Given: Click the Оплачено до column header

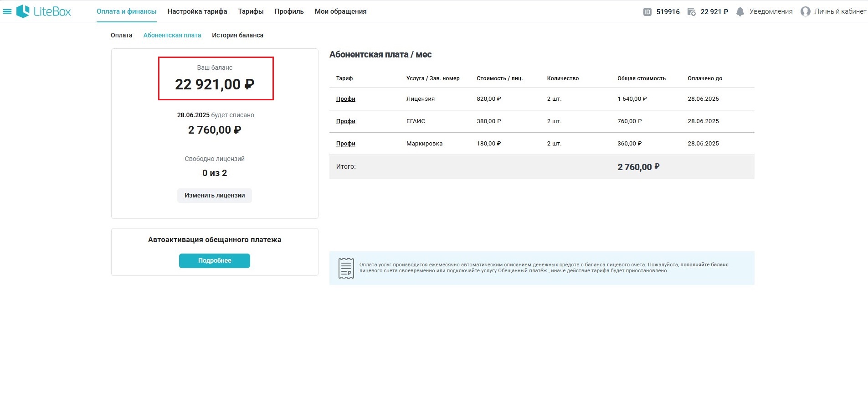Looking at the screenshot, I should (x=705, y=78).
